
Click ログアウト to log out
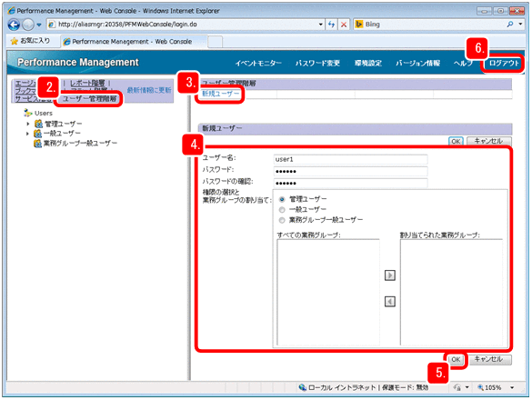504,63
